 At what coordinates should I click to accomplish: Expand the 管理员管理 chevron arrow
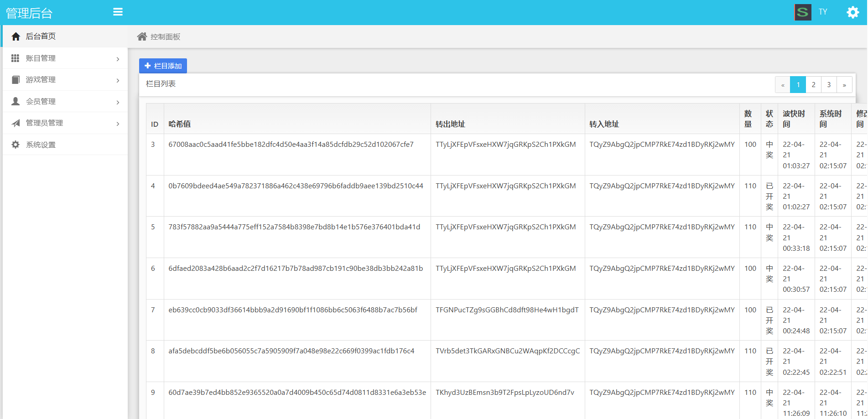(x=118, y=124)
